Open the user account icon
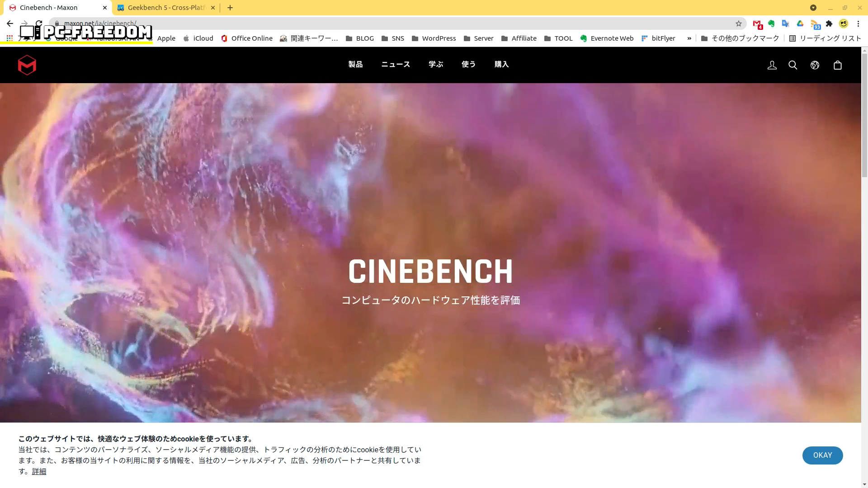 click(772, 65)
